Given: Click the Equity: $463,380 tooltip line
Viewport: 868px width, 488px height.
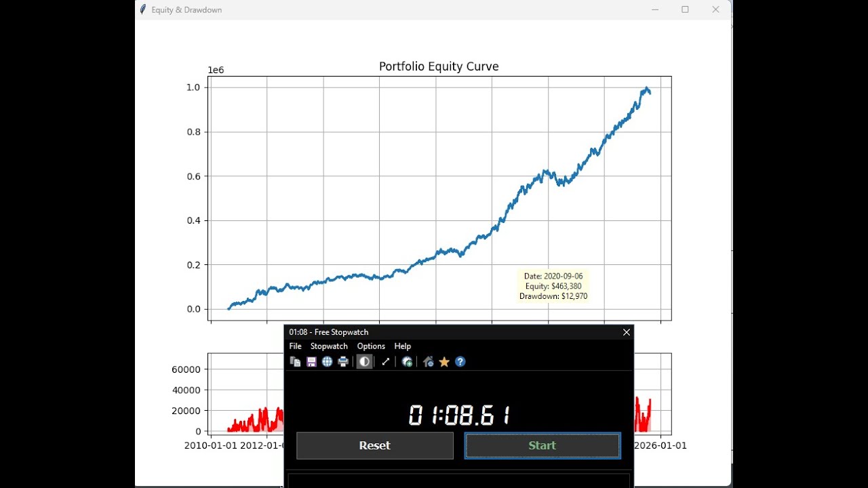Looking at the screenshot, I should click(553, 286).
